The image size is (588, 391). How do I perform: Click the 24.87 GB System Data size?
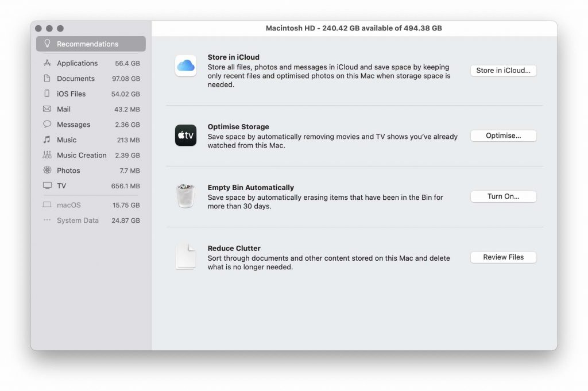tap(126, 220)
